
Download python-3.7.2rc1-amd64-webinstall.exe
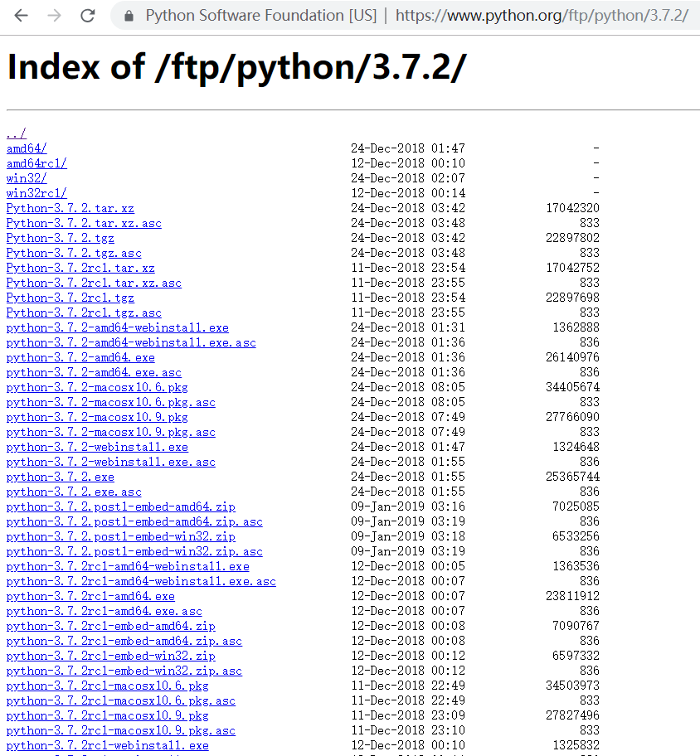click(128, 566)
